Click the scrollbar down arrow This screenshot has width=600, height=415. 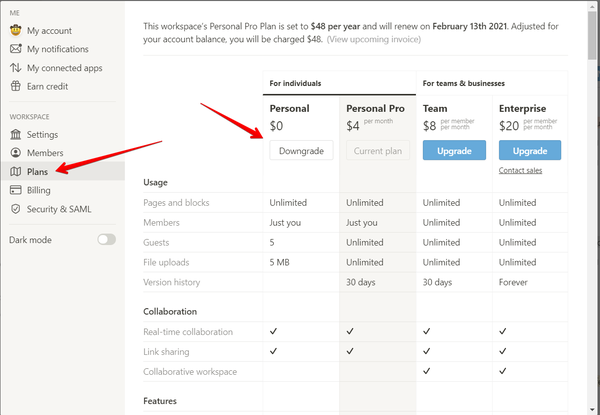[592, 410]
